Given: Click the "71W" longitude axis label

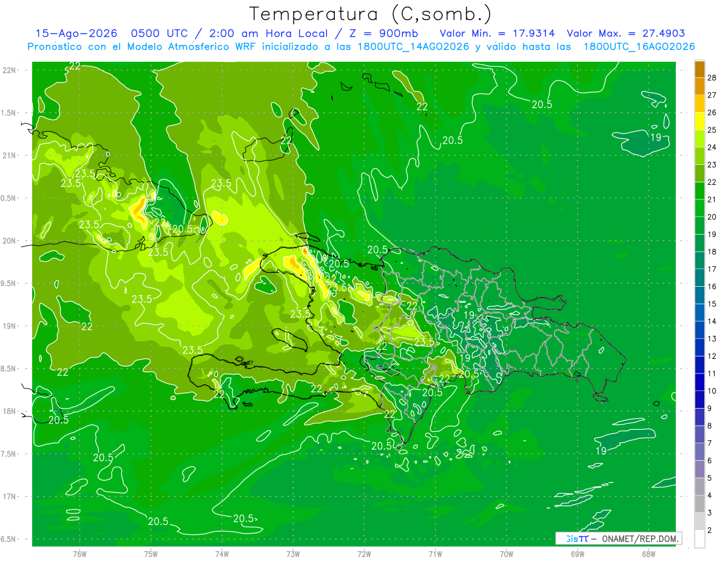Looking at the screenshot, I should pos(435,554).
